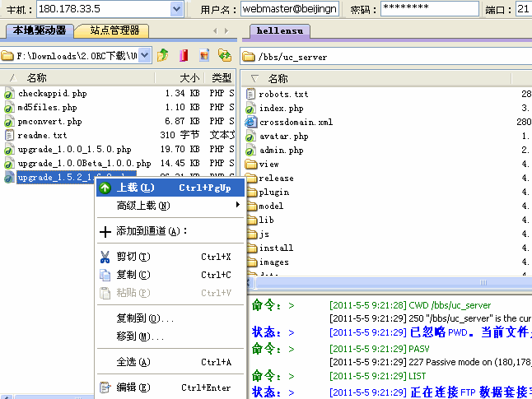The image size is (532, 399).
Task: Click the username input field
Action: click(289, 9)
